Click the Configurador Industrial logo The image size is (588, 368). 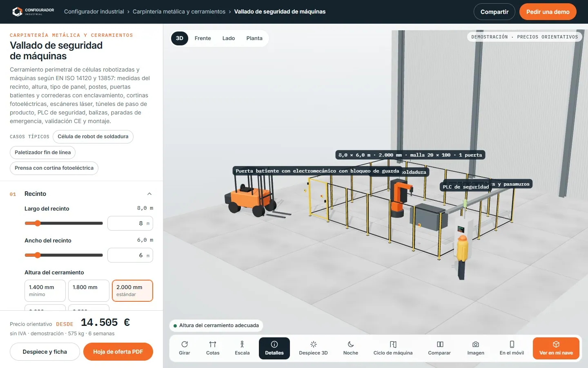(x=33, y=11)
